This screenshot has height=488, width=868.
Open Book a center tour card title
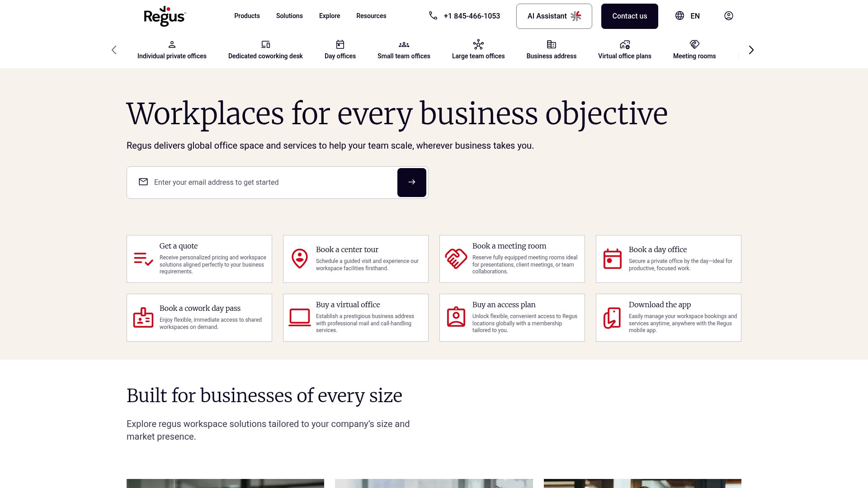[347, 249]
